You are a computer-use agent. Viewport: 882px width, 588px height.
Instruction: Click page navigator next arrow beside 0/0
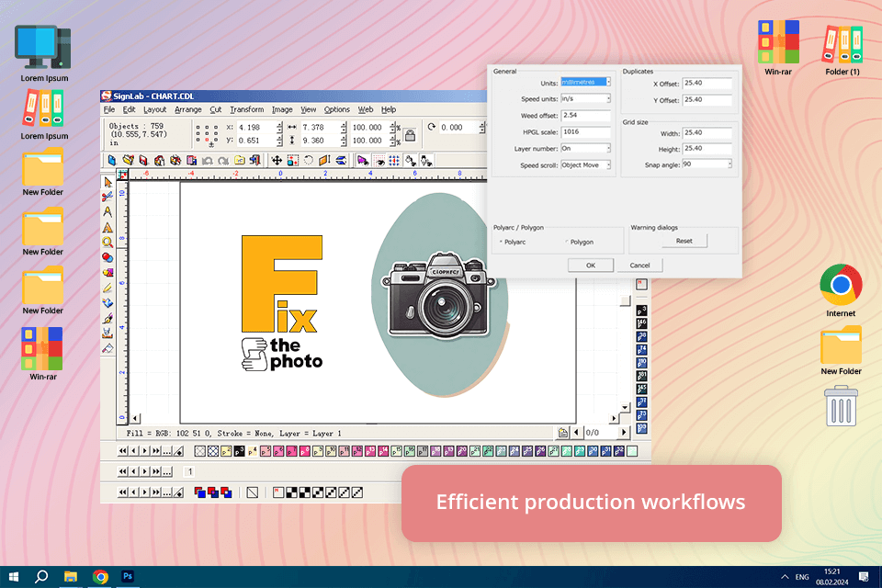point(623,432)
